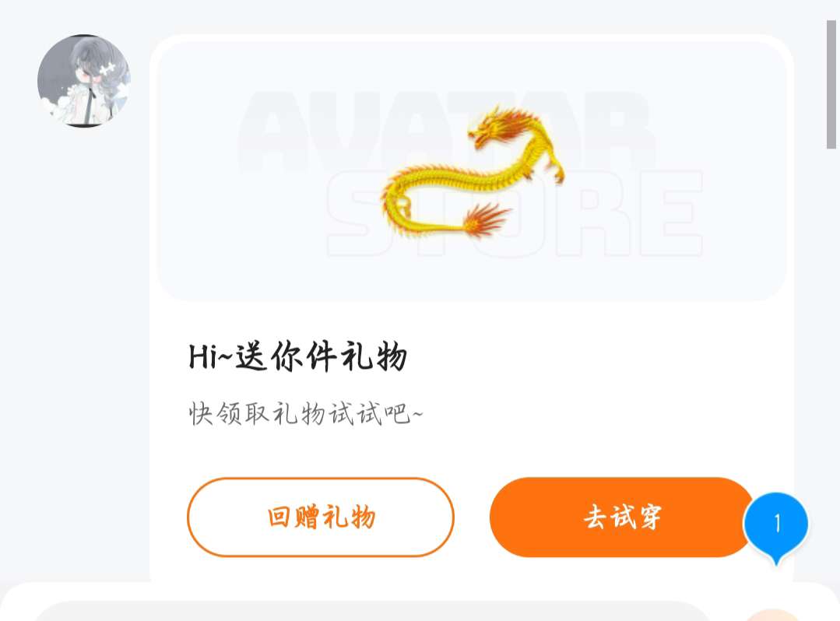Tap the faint STORE watermark text

point(515,213)
